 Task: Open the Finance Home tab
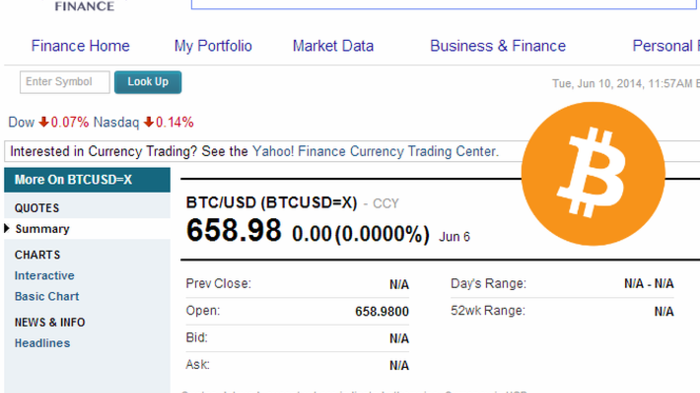[x=80, y=46]
